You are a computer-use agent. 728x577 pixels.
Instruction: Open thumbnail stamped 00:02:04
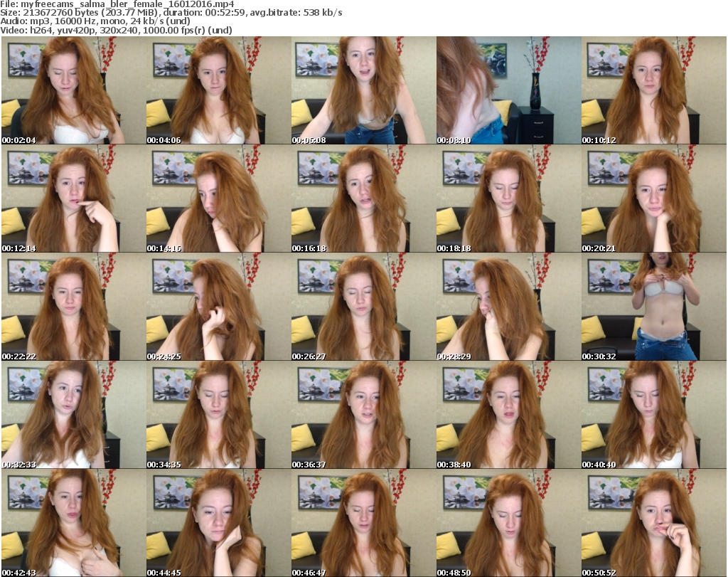click(74, 90)
